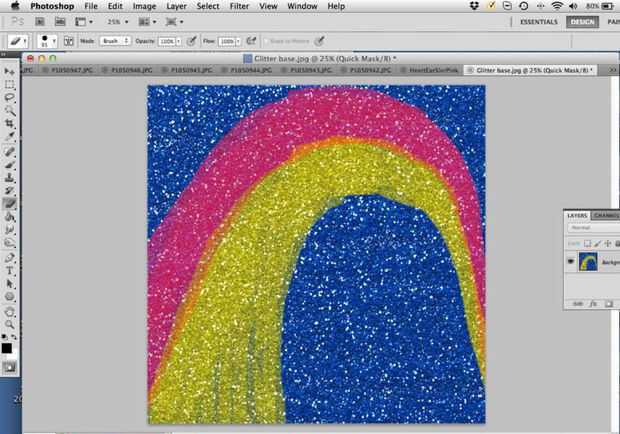The width and height of the screenshot is (620, 434).
Task: Select the Pen tool
Action: point(10,257)
